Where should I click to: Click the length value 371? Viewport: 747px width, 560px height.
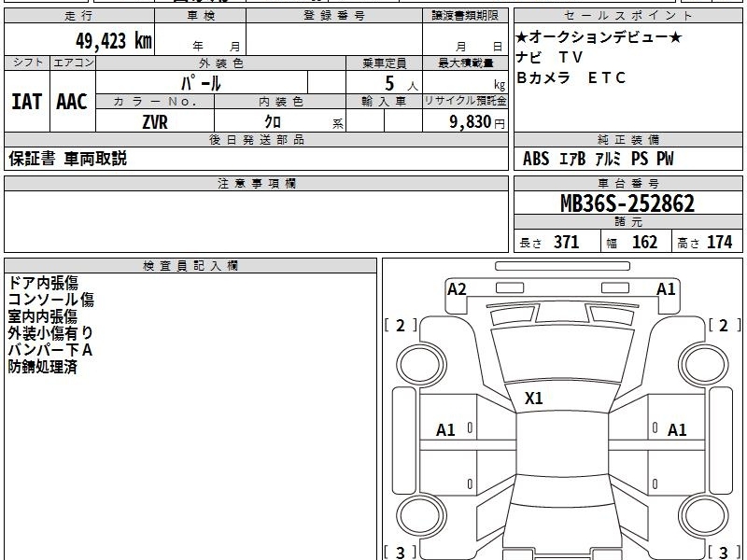tap(567, 243)
